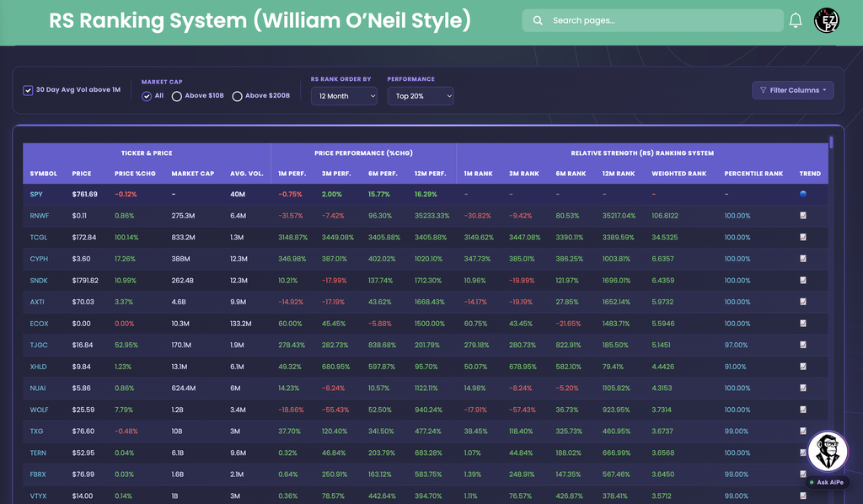Click the Ticker & Price group header
The height and width of the screenshot is (504, 863).
pyautogui.click(x=147, y=153)
